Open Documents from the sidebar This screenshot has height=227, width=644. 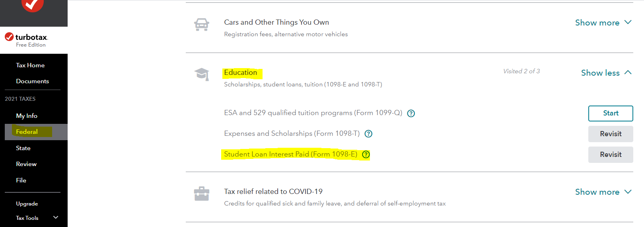pyautogui.click(x=33, y=81)
